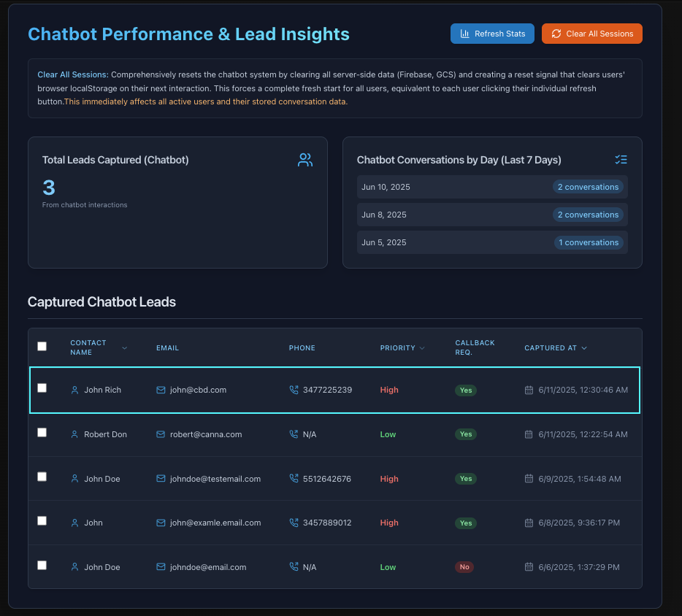Viewport: 682px width, 616px height.
Task: Select the email icon beside john@cbd.com
Action: click(x=160, y=390)
